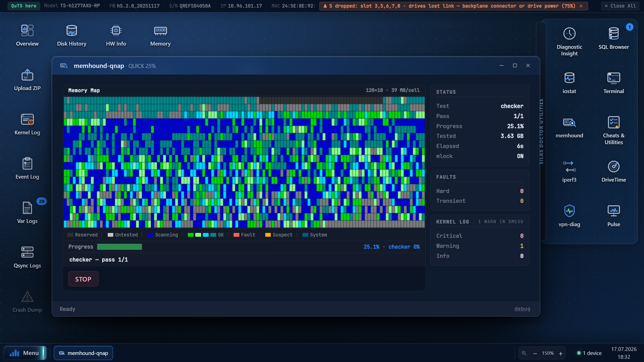This screenshot has width=644, height=362.
Task: Click the Hard faults value
Action: pos(522,191)
